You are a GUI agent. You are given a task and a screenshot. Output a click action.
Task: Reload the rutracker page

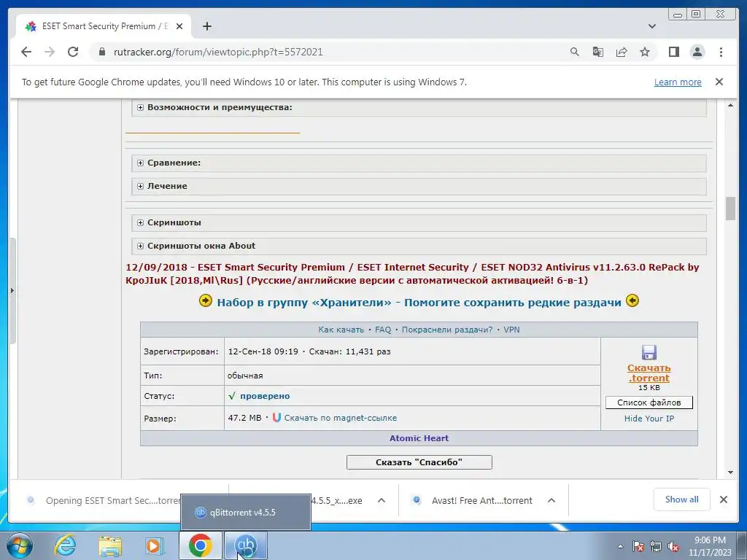[73, 52]
